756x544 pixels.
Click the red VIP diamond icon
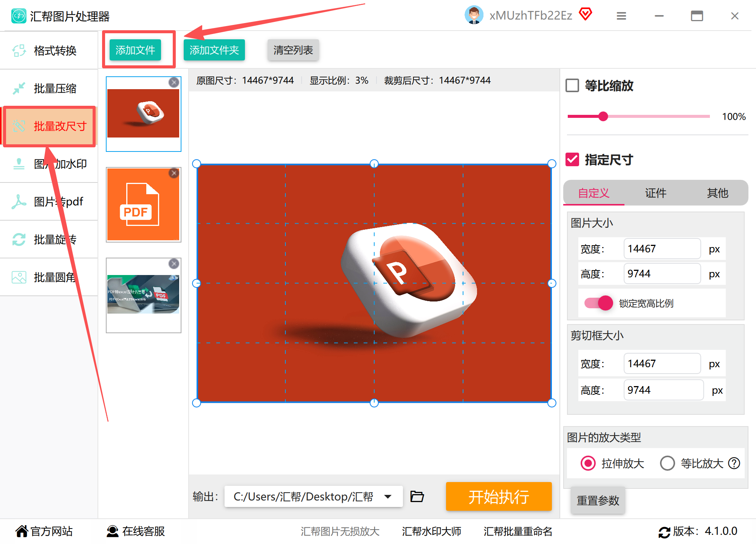coord(585,14)
